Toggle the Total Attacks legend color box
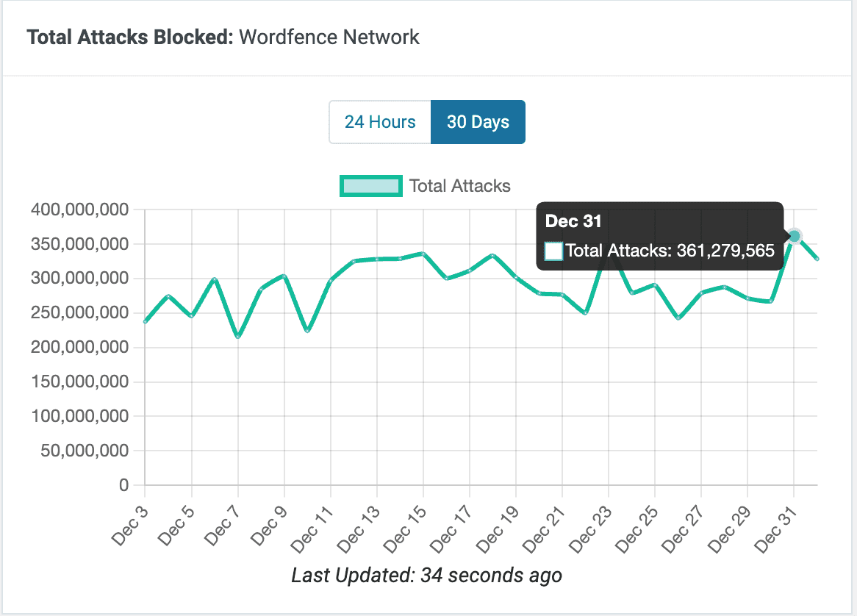 370,186
